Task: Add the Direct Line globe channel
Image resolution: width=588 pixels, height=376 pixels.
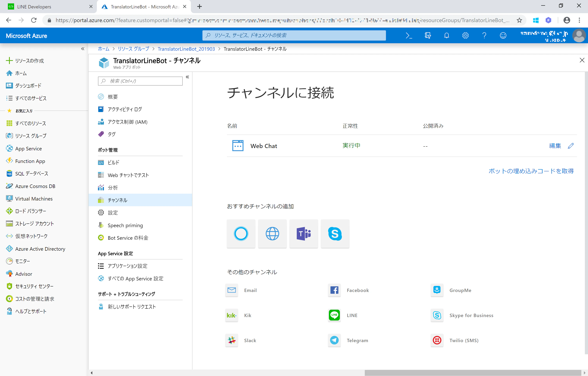Action: coord(272,233)
